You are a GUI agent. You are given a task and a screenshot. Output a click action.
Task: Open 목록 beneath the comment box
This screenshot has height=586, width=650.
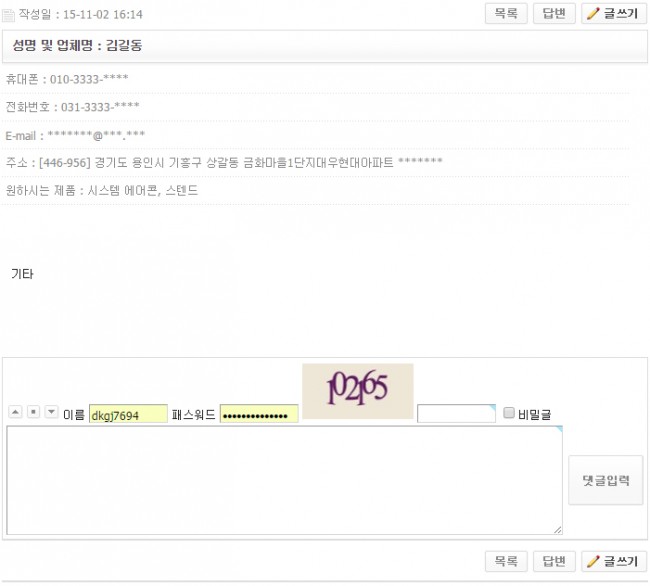click(506, 562)
